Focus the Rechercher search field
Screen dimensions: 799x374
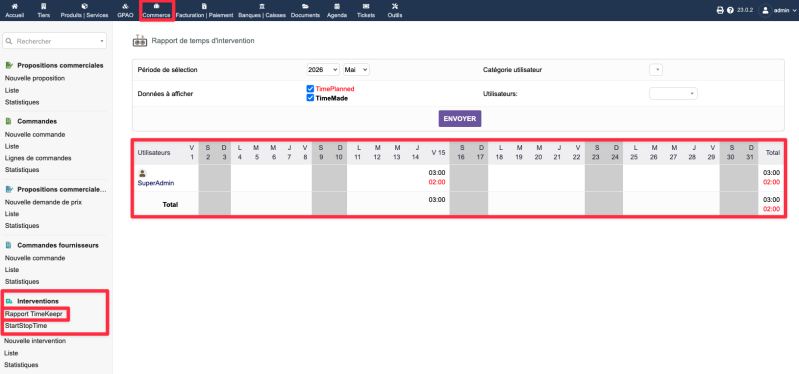[x=55, y=41]
